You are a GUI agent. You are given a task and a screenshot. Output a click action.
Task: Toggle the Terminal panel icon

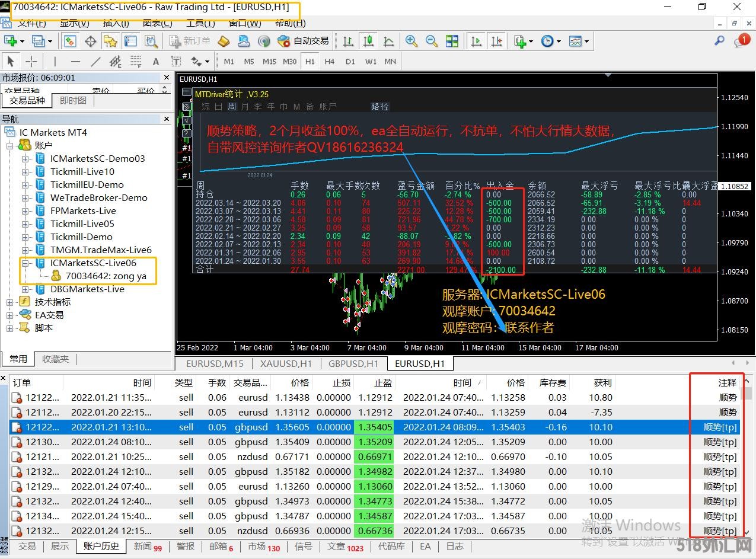click(x=130, y=41)
